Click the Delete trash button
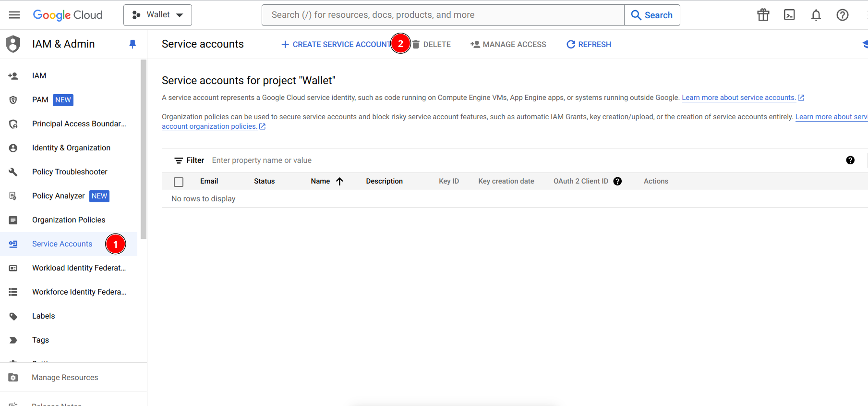The image size is (868, 406). tap(432, 44)
